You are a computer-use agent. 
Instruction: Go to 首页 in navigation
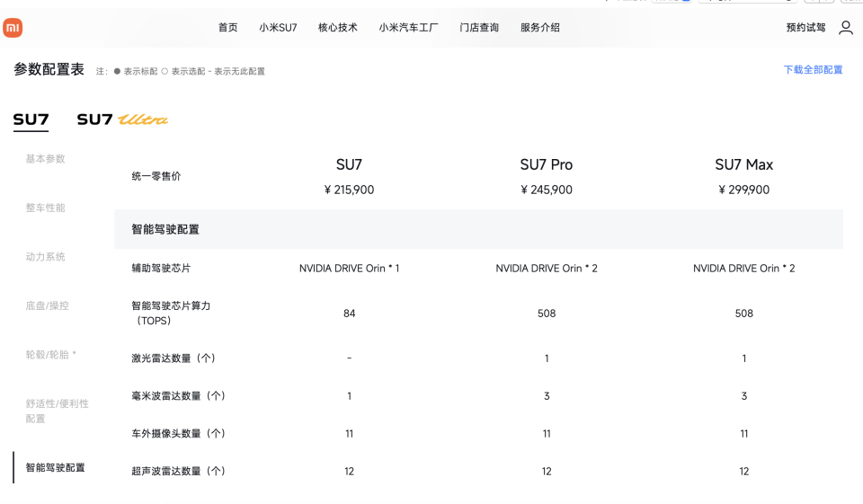click(227, 28)
